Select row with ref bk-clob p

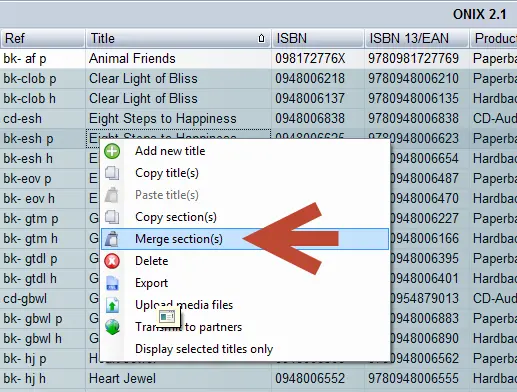point(43,79)
